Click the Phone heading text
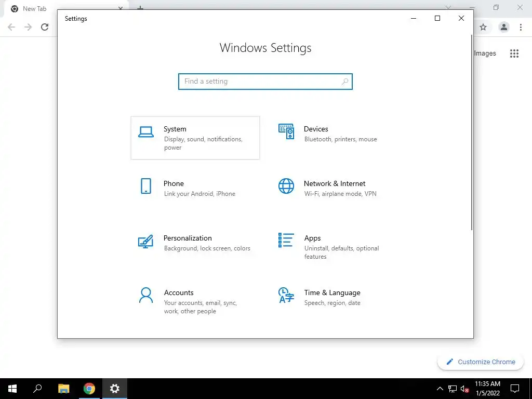 174,183
